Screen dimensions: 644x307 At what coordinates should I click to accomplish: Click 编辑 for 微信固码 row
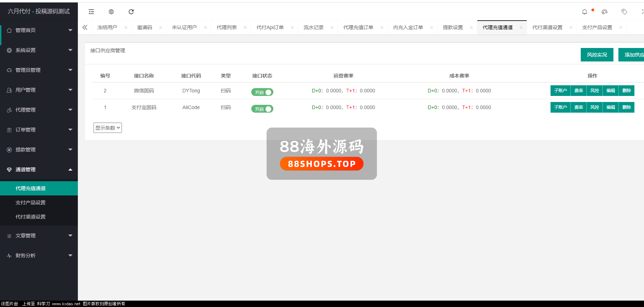[611, 91]
